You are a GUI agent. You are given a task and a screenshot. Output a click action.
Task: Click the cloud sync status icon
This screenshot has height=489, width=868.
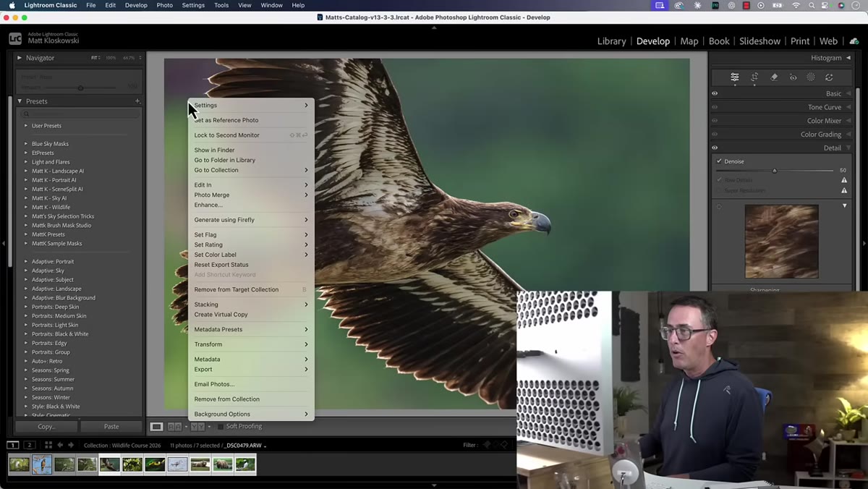tap(854, 41)
